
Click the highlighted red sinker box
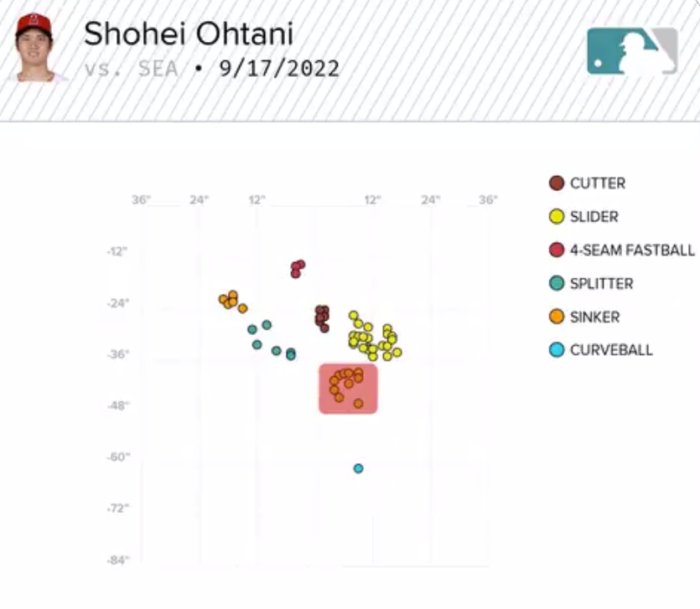348,389
